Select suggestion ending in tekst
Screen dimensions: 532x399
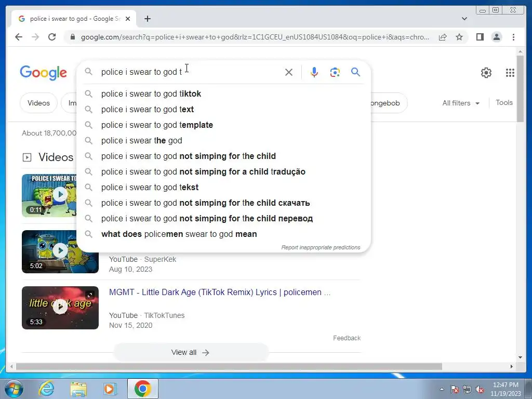224,187
